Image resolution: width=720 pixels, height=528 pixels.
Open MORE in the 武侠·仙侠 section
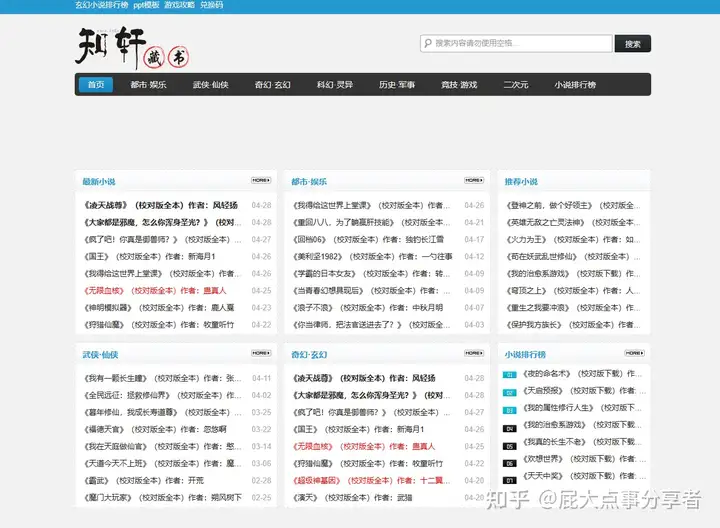coord(261,353)
